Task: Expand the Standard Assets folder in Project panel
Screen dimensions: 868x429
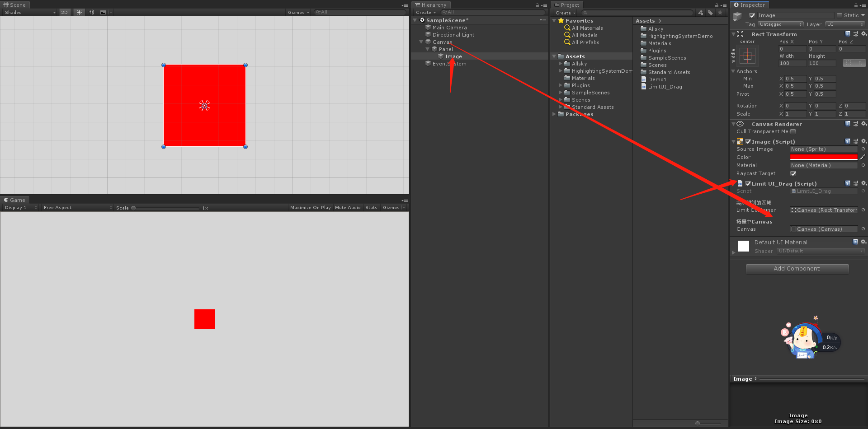Action: pyautogui.click(x=561, y=107)
